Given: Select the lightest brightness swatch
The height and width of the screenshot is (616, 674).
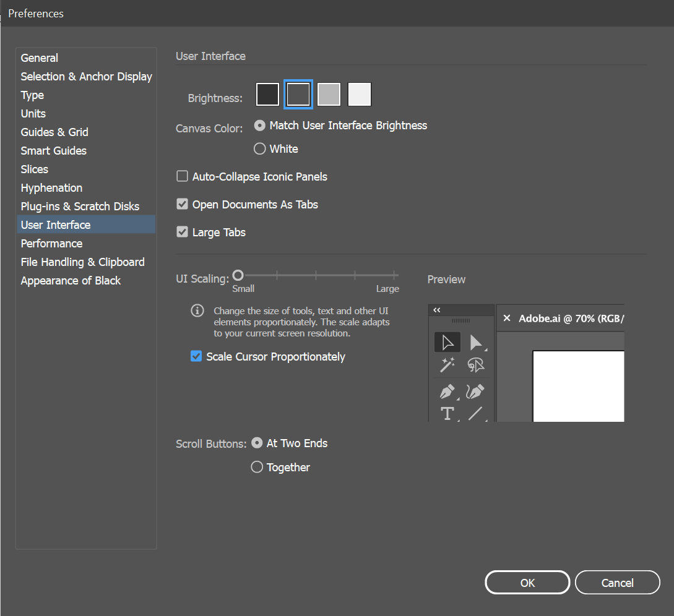Looking at the screenshot, I should coord(360,95).
